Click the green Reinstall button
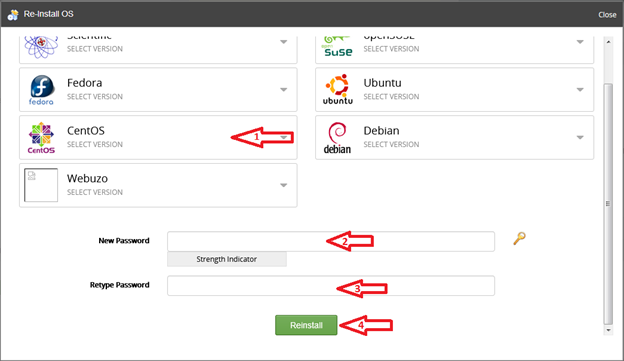624x361 pixels. pos(306,325)
